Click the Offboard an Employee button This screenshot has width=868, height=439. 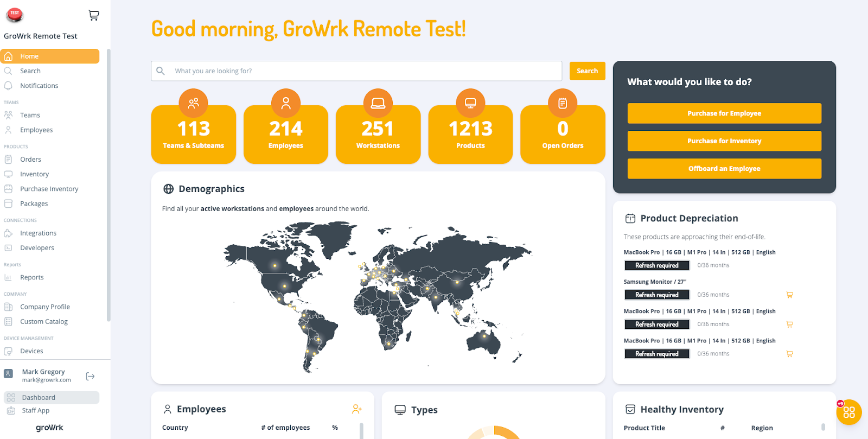pyautogui.click(x=724, y=169)
